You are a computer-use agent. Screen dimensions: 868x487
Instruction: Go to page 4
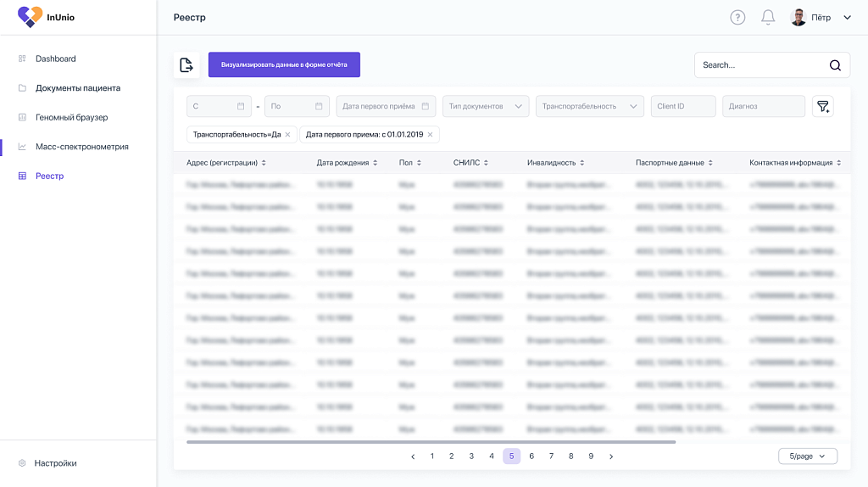click(x=492, y=456)
